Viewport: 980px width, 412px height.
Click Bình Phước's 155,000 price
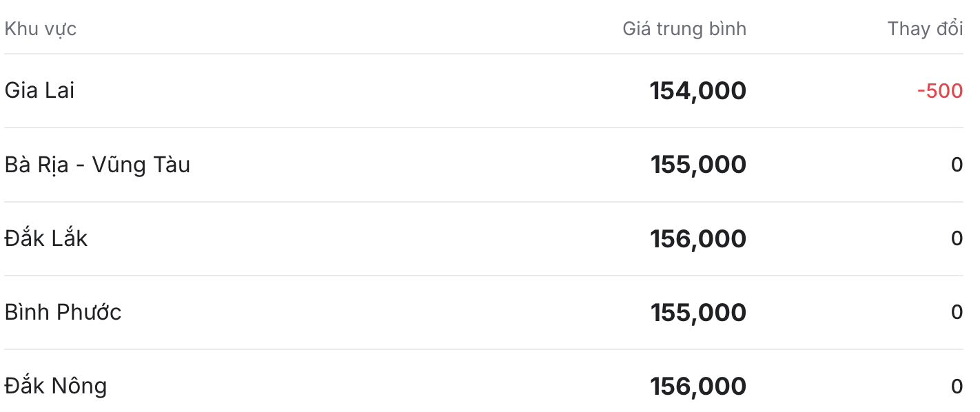point(698,312)
